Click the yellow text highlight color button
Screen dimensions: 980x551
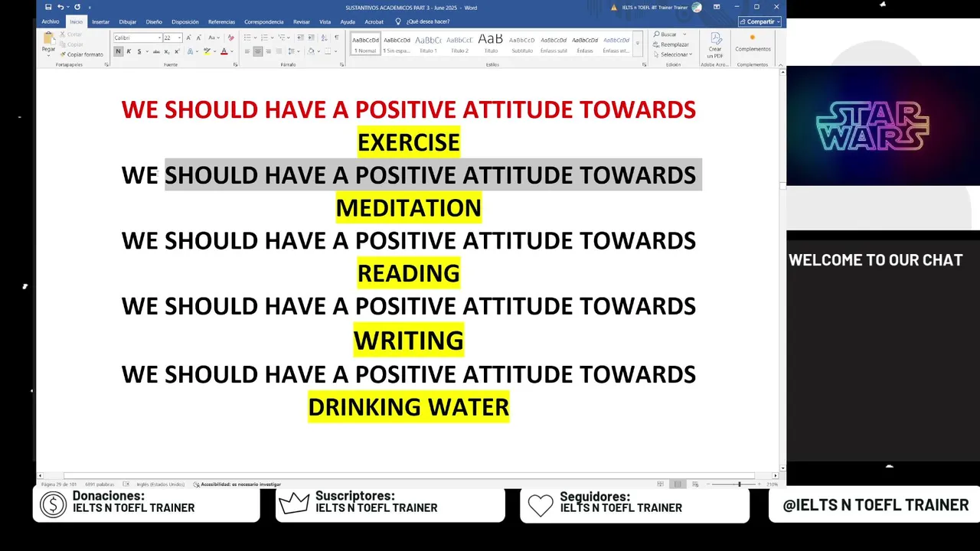coord(207,51)
